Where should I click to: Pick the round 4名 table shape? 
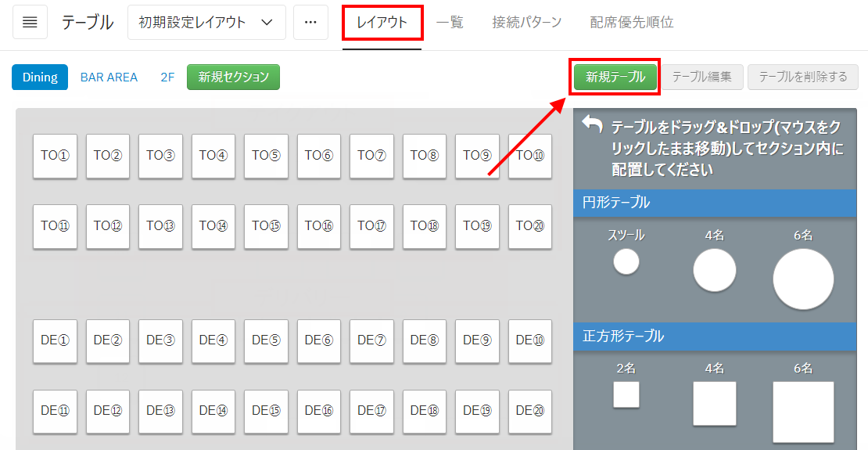pyautogui.click(x=715, y=270)
